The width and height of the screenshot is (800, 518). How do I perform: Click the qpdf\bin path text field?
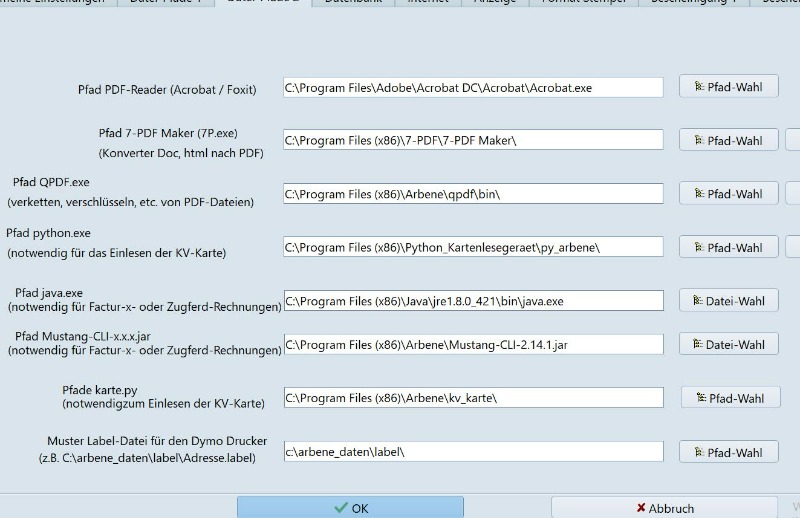[x=472, y=194]
